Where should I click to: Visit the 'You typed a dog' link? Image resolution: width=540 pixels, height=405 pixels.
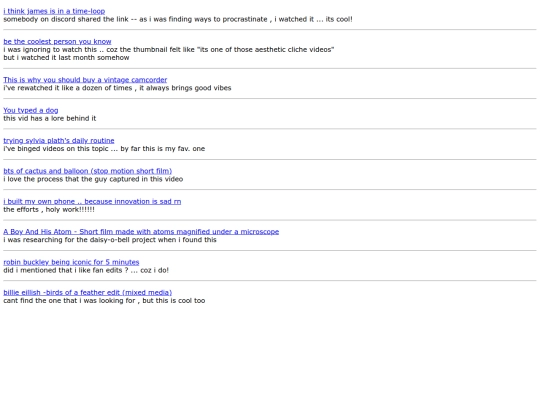click(31, 110)
